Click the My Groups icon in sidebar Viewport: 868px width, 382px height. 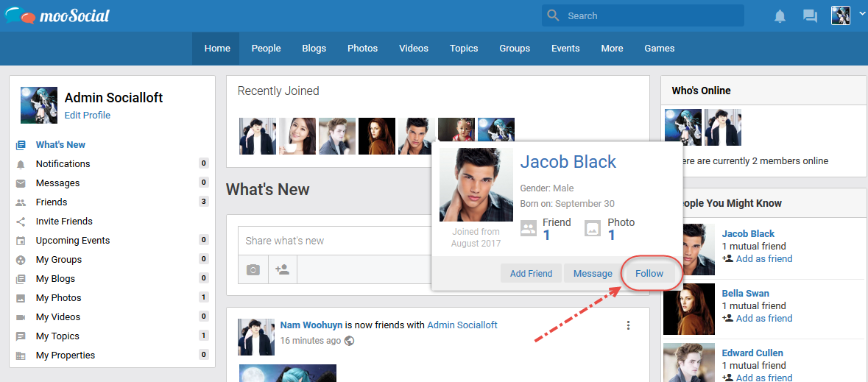pos(21,260)
